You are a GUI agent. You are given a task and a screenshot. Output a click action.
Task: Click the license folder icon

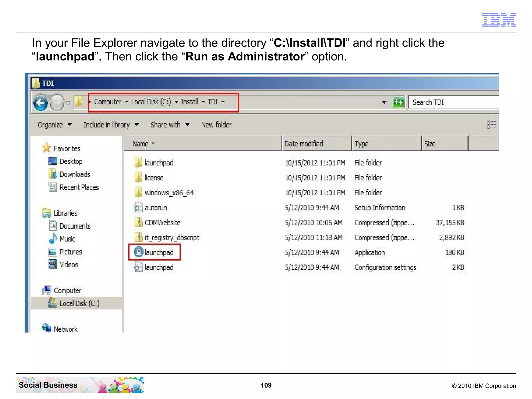coord(138,177)
